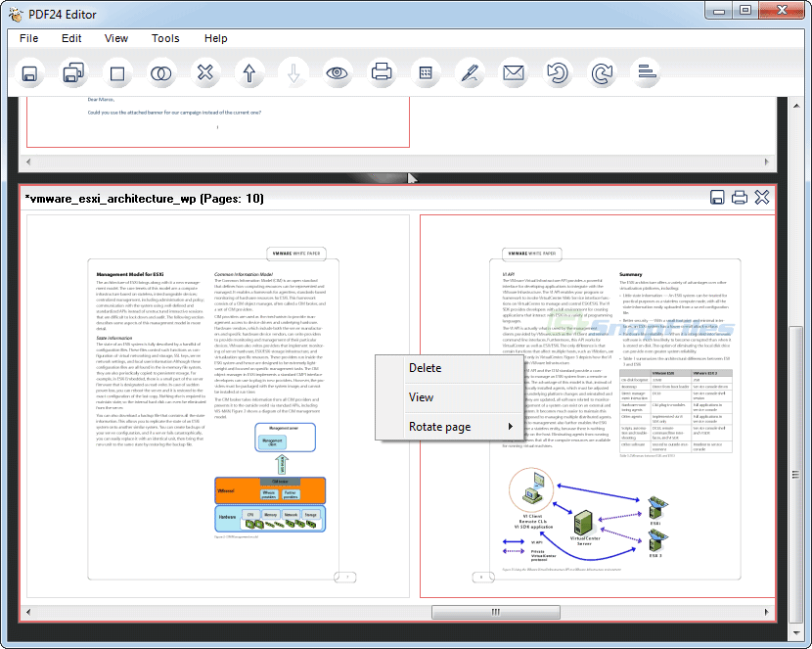The image size is (812, 649).
Task: Click the envelope email icon
Action: 514,73
